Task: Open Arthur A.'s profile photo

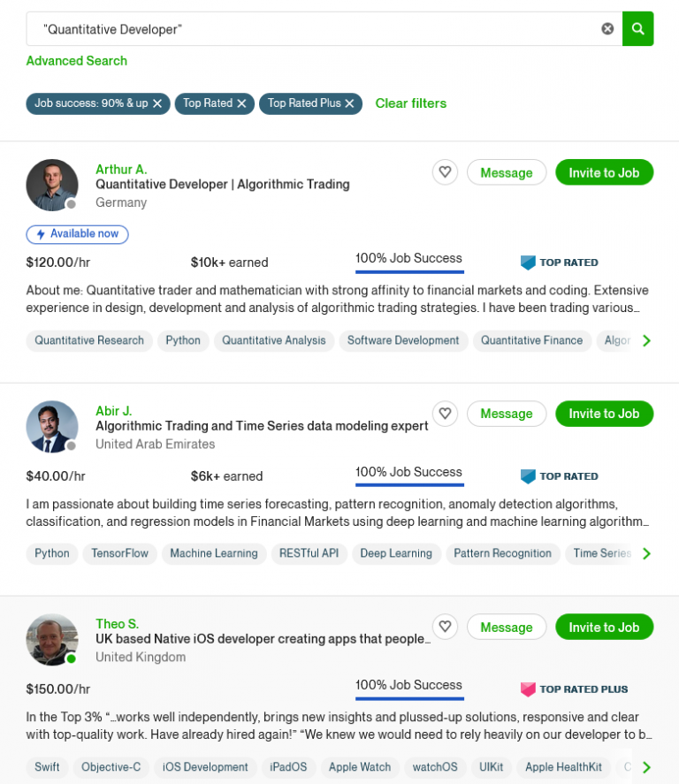Action: tap(52, 185)
